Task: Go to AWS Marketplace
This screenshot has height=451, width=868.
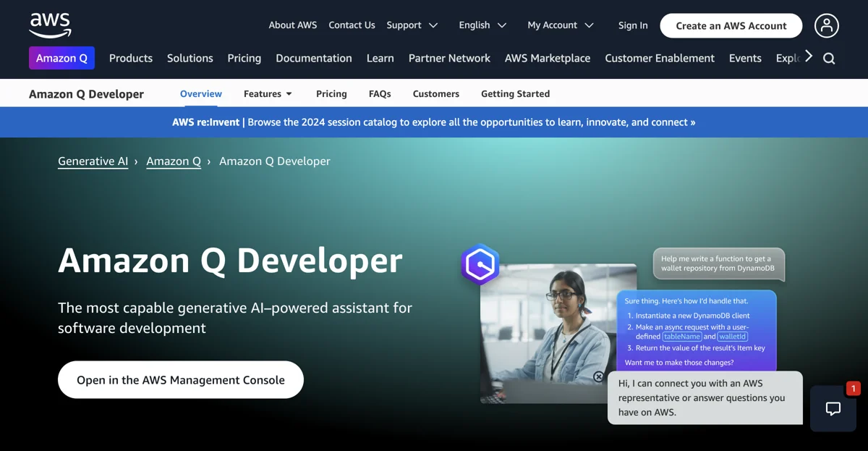Action: pyautogui.click(x=548, y=58)
